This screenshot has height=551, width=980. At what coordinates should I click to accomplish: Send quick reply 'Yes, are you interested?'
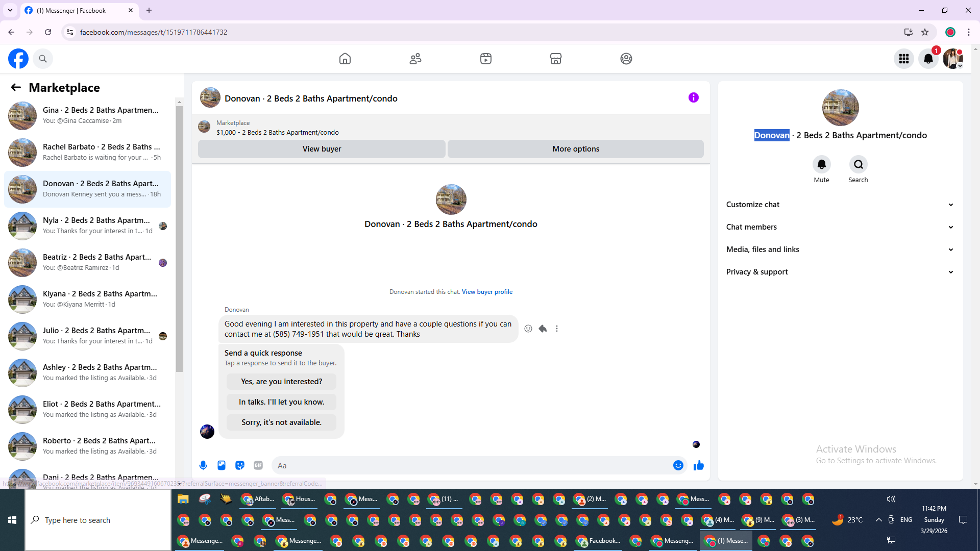tap(281, 382)
